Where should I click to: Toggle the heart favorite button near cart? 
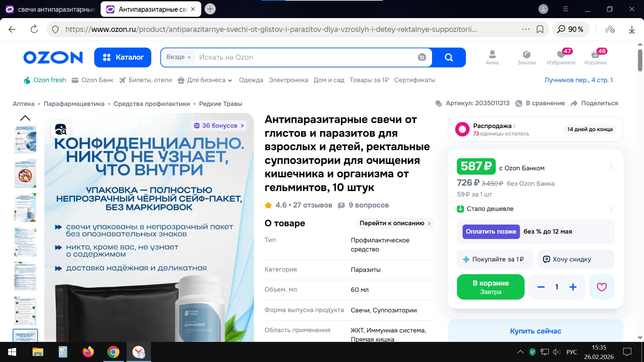[601, 287]
